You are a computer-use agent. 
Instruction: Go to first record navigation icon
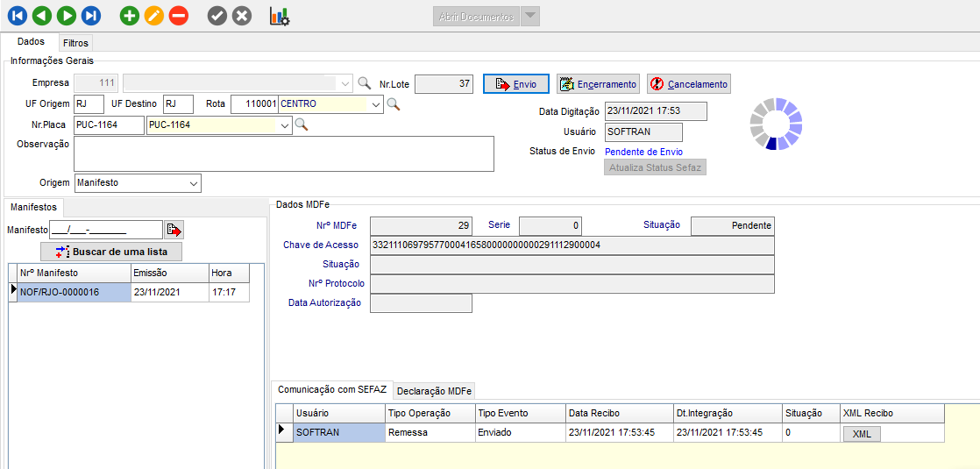click(x=18, y=15)
